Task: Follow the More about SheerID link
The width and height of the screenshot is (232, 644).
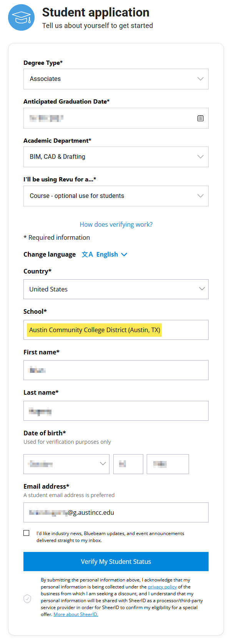Action: (x=76, y=614)
